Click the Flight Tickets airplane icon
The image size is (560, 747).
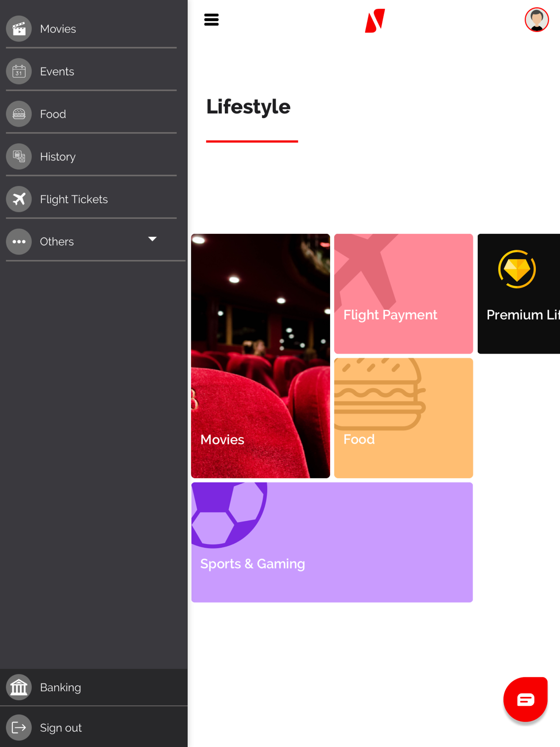click(x=19, y=199)
